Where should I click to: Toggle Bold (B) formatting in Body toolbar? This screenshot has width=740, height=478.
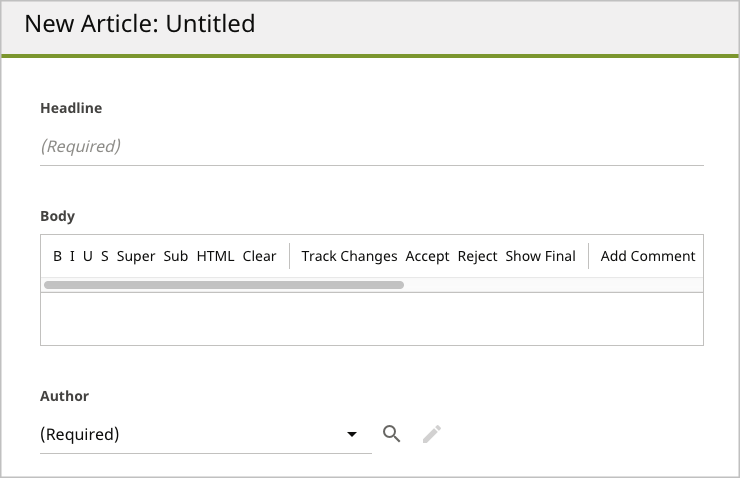click(x=57, y=256)
